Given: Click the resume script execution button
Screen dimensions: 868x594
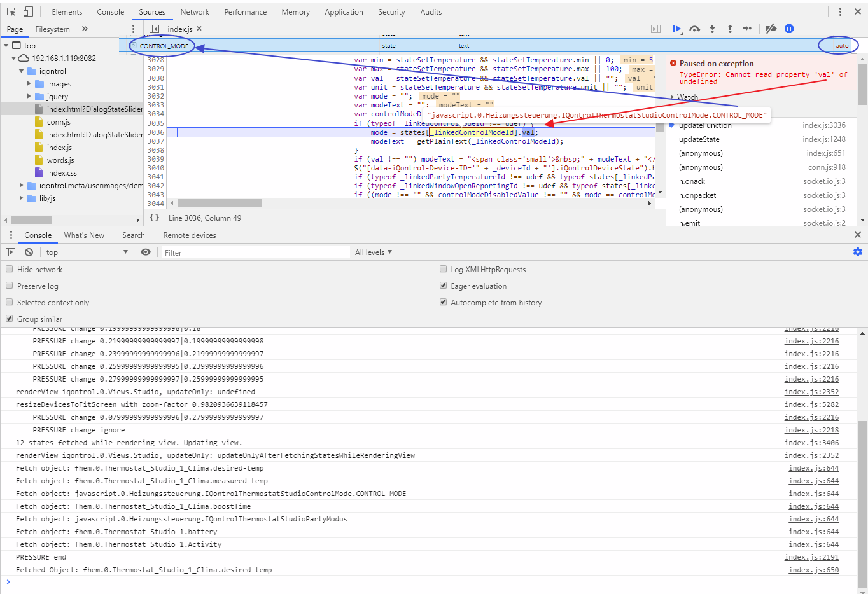Looking at the screenshot, I should click(x=676, y=29).
